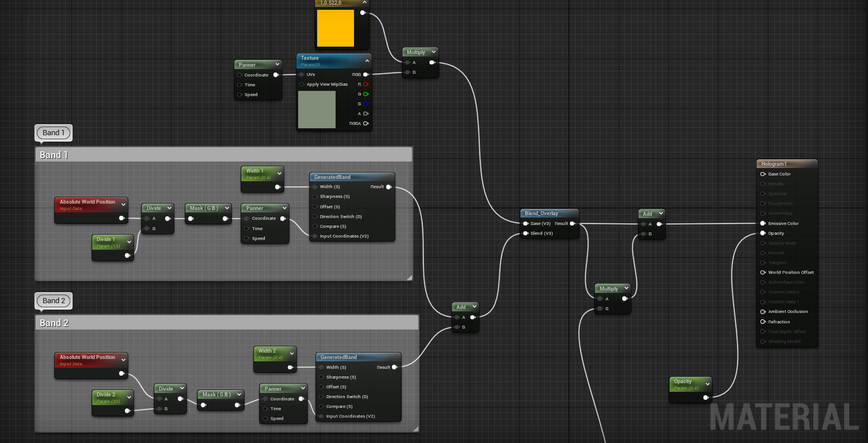Click the Ambient Occlusion pin on Hologram1
The width and height of the screenshot is (868, 443).
click(x=763, y=312)
